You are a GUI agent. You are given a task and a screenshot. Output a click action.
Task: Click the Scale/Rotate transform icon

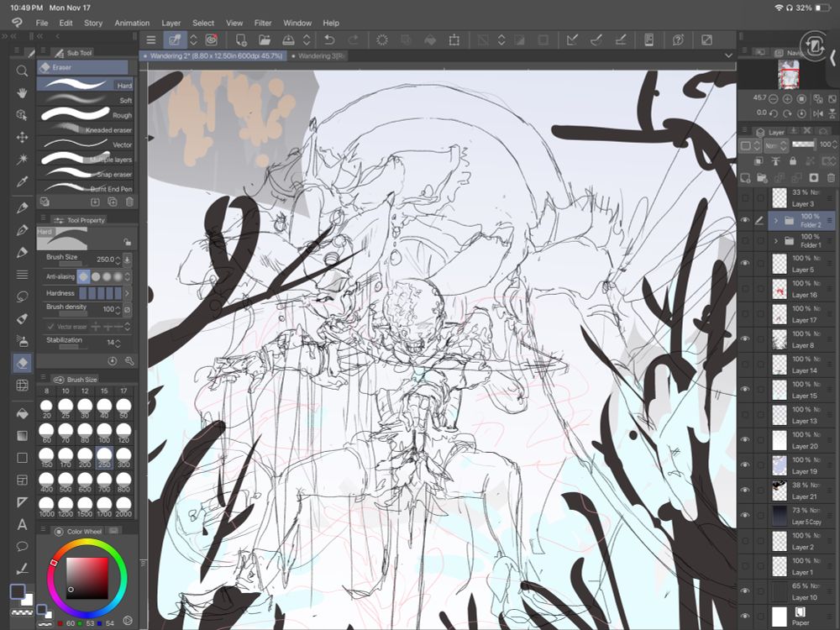click(454, 40)
